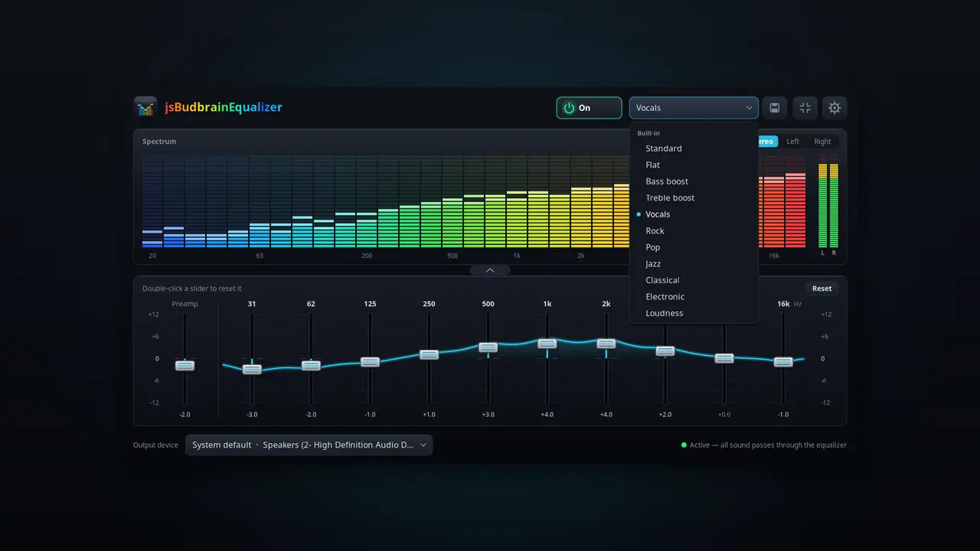
Task: Reset all equalizer bands with Reset button
Action: coord(822,289)
